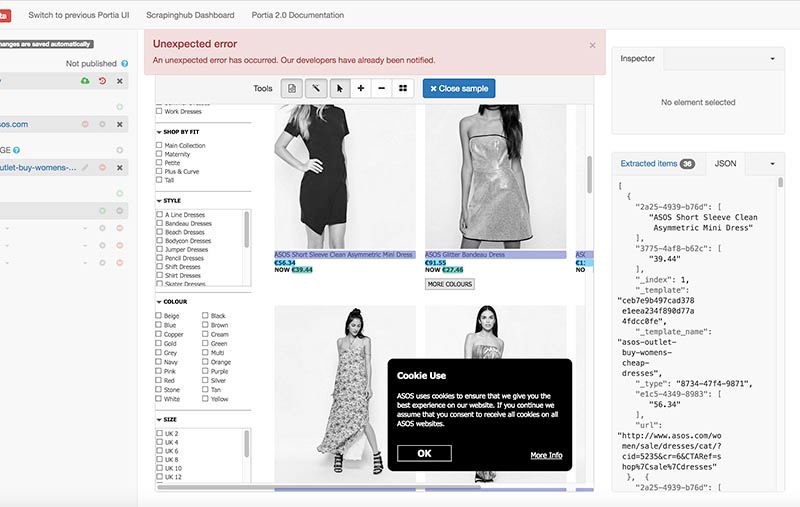Tick the Silver colour checkbox
The image size is (800, 507).
pos(205,380)
